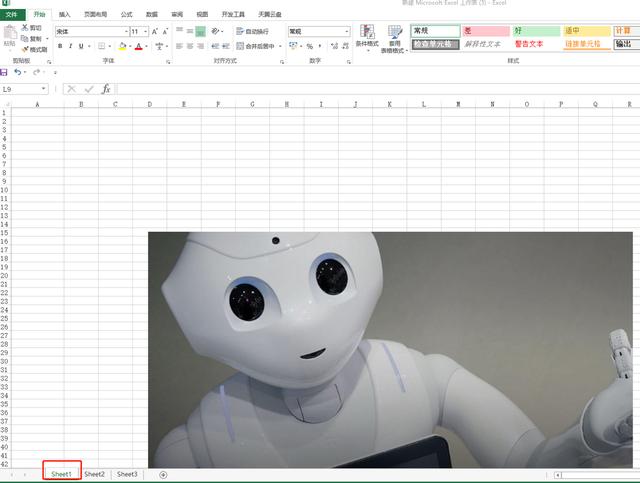Switch to the Sheet2 tab
640x483 pixels.
(x=95, y=474)
